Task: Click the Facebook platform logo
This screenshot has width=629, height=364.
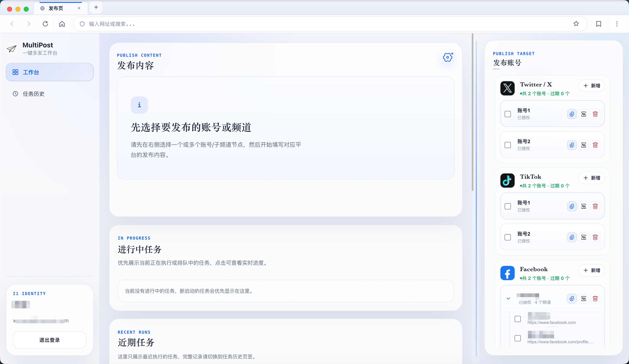Action: 508,273
